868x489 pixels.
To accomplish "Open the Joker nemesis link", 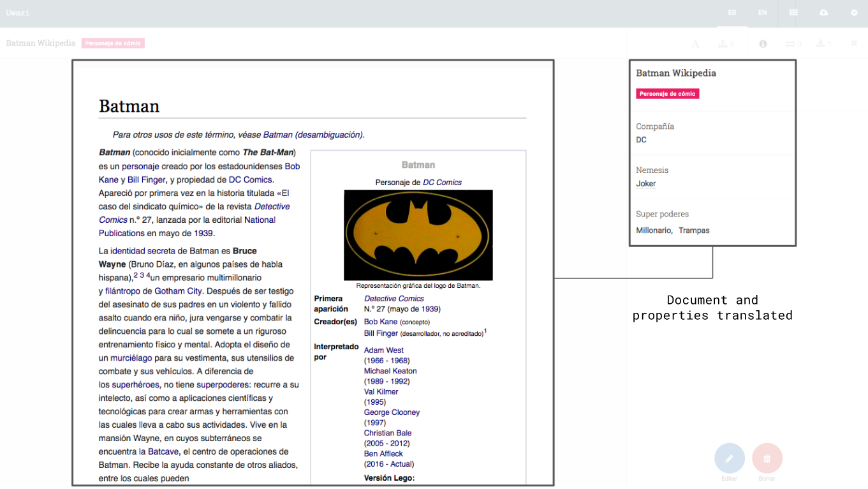I will [x=646, y=184].
